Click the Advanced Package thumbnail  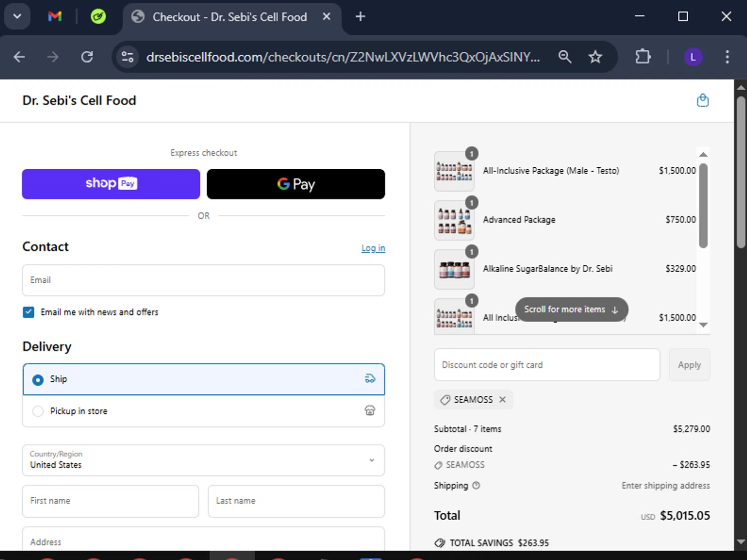pos(454,220)
